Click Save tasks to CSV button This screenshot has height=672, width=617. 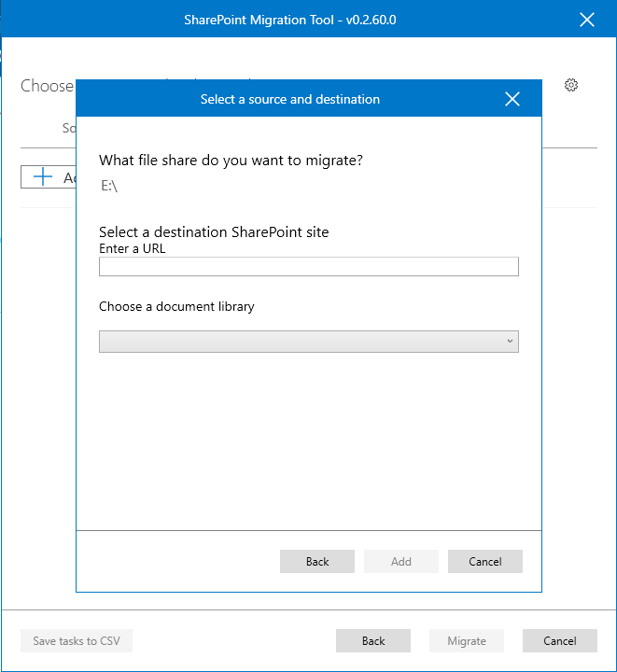(x=77, y=640)
